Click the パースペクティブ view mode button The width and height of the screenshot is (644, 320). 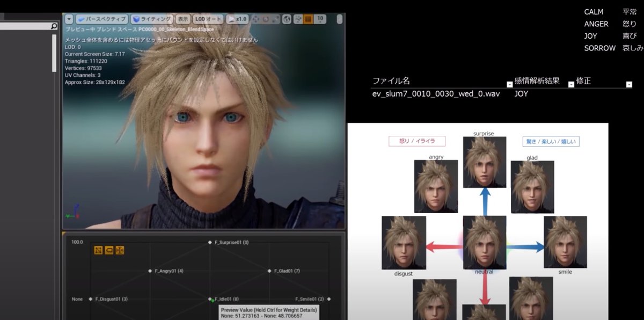click(102, 19)
